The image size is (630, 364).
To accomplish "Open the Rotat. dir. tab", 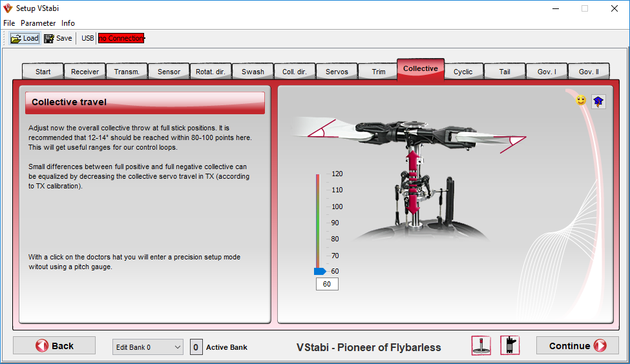I will click(211, 72).
